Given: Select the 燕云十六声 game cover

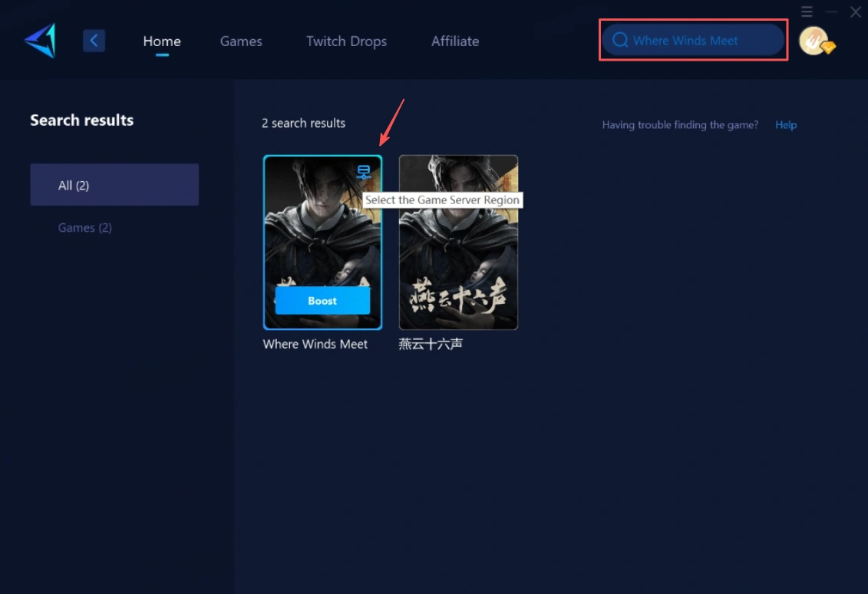Looking at the screenshot, I should [458, 242].
